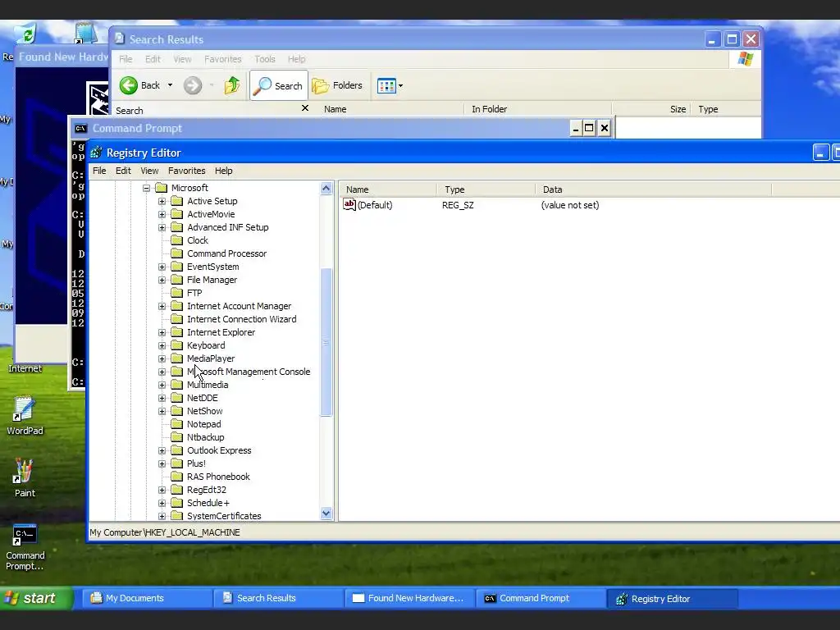840x630 pixels.
Task: Open the Help menu in Registry Editor
Action: tap(223, 171)
